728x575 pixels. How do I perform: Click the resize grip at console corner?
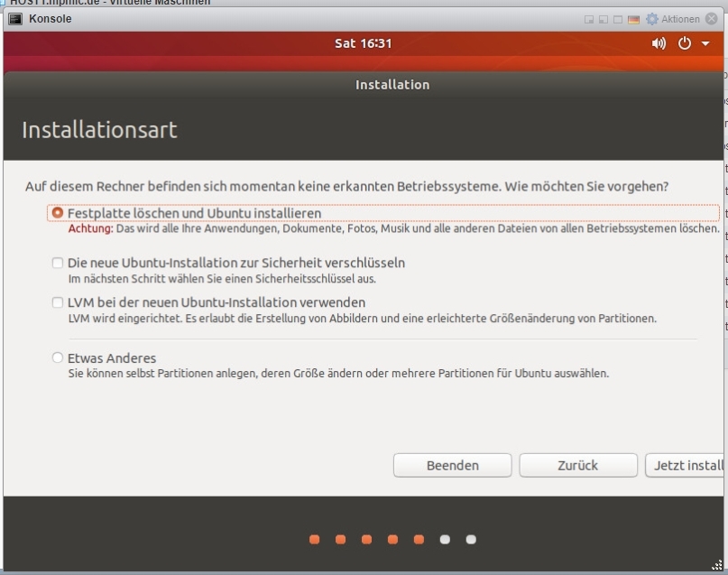pos(717,565)
